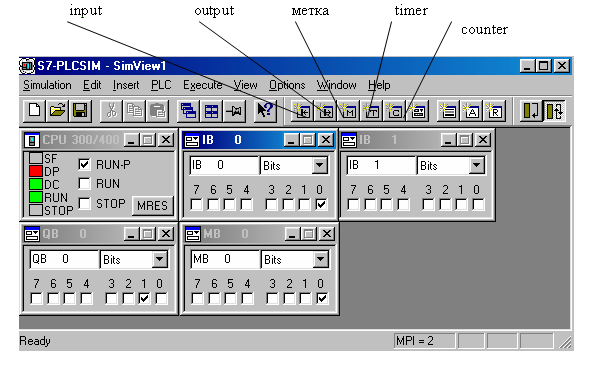This screenshot has width=599, height=367.
Task: Click the CPU 300/400 window title icon
Action: 31,140
